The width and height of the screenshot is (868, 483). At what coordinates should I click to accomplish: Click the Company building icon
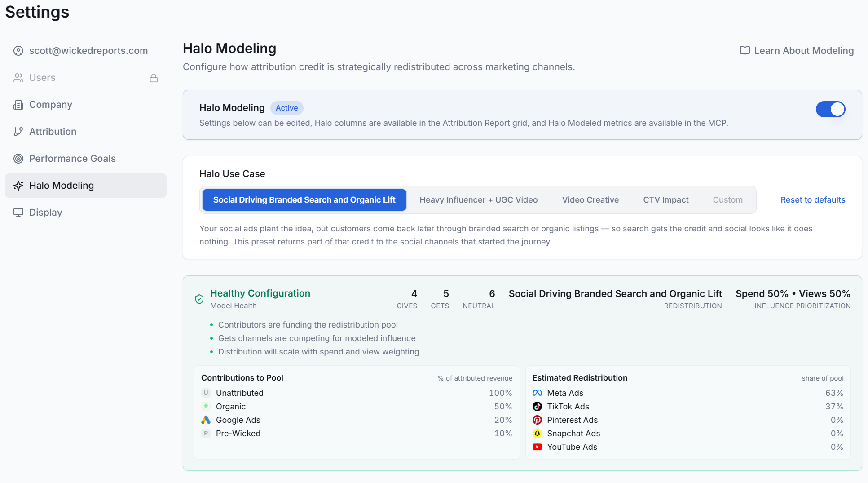point(18,105)
